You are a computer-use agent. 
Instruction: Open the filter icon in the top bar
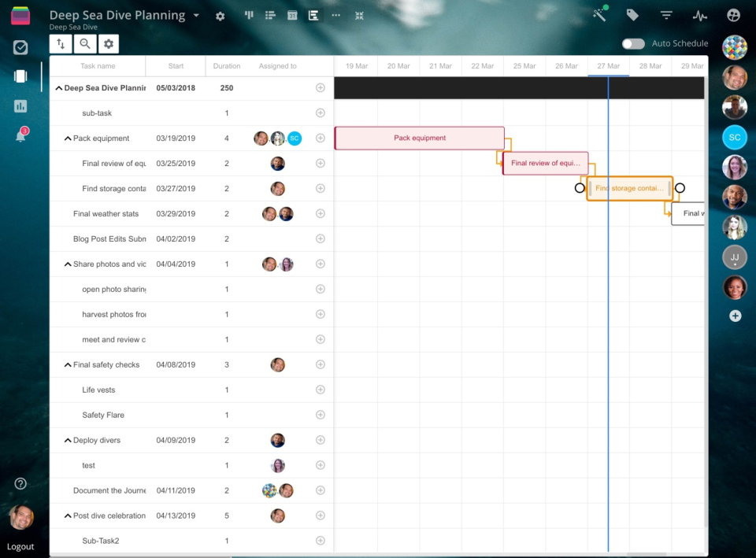tap(665, 15)
